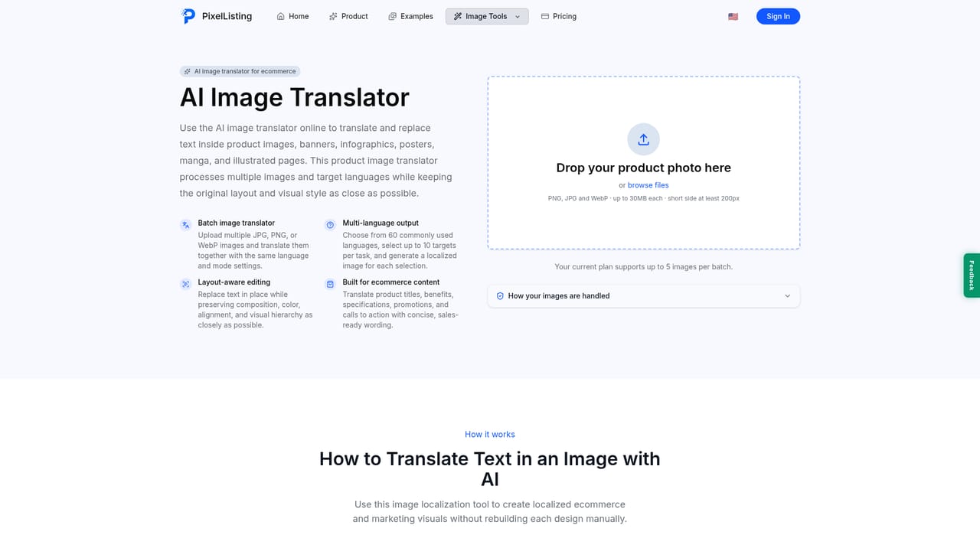
Task: Click the PixelListing logo icon
Action: point(188,16)
